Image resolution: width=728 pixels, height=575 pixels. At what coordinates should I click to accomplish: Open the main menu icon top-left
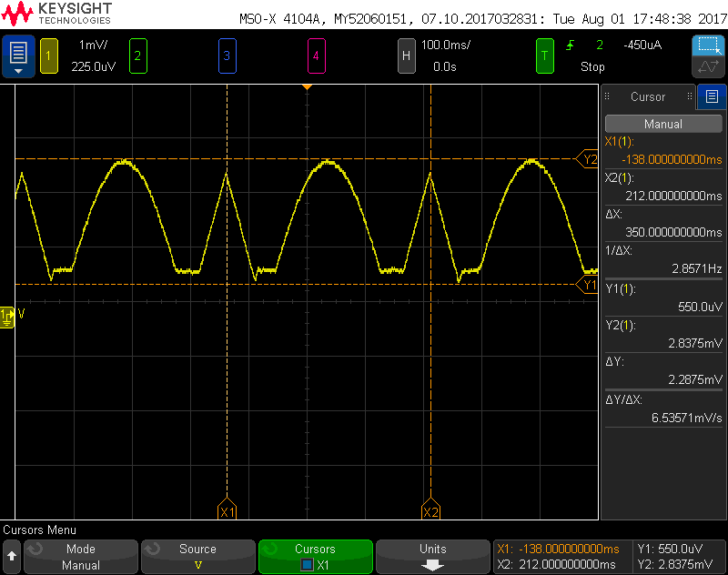pyautogui.click(x=17, y=55)
